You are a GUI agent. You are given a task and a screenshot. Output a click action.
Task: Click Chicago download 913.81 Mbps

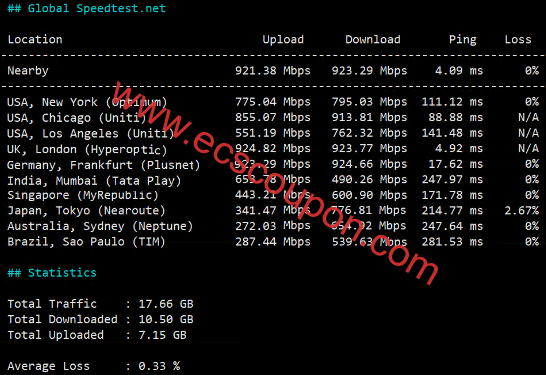369,118
